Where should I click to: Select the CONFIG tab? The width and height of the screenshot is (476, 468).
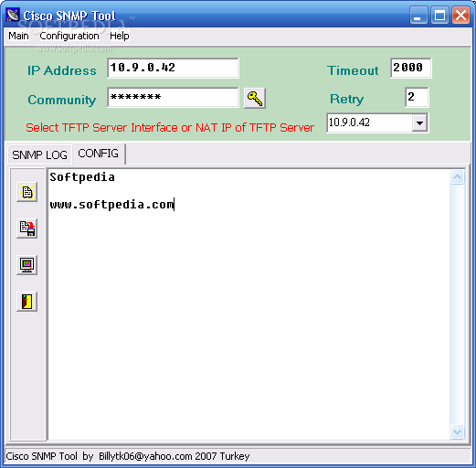[x=99, y=154]
